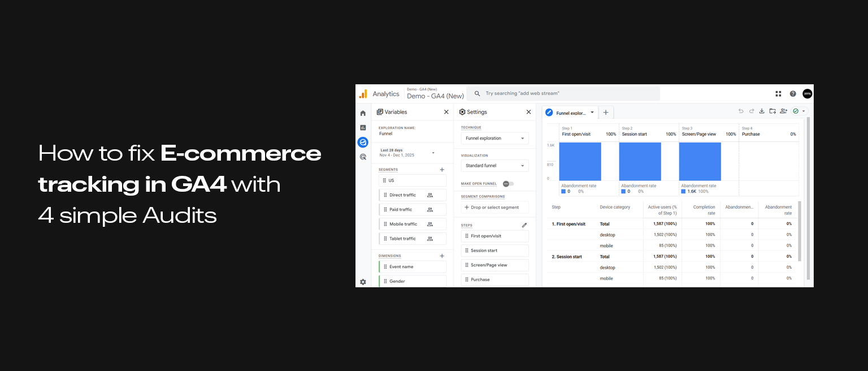
Task: Open the saved status dropdown arrow
Action: pyautogui.click(x=805, y=111)
